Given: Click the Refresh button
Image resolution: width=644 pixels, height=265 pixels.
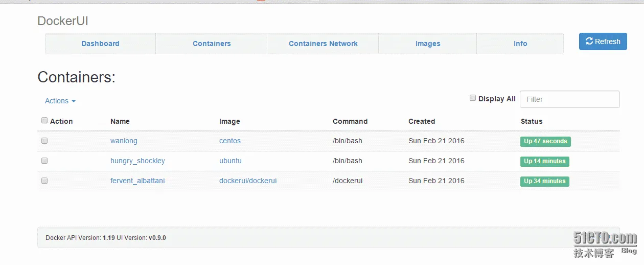Looking at the screenshot, I should [x=603, y=42].
